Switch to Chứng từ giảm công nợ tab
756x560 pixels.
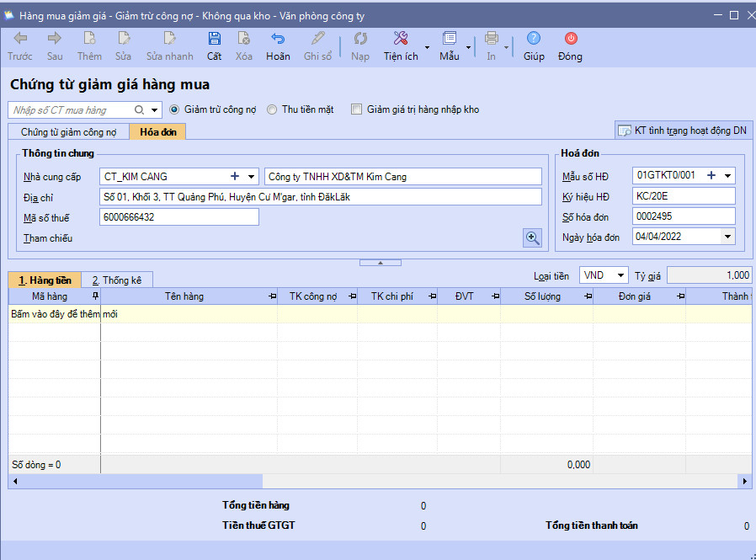point(68,132)
